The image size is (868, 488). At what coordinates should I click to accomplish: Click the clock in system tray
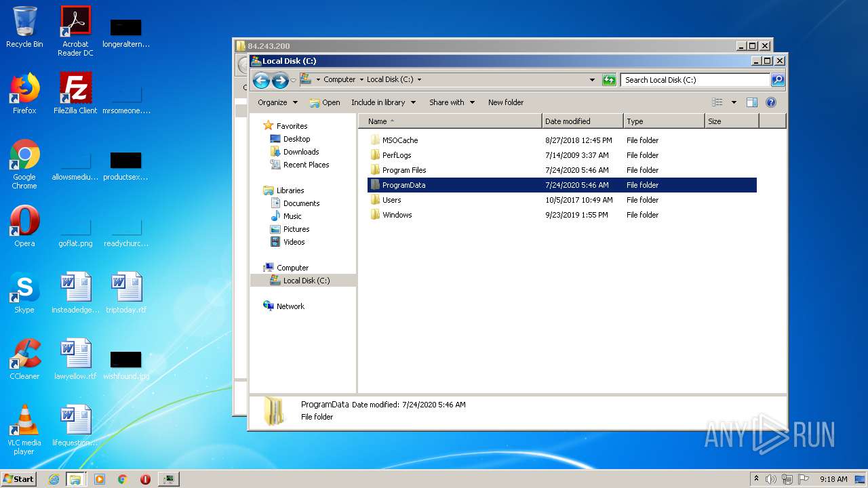pos(833,479)
